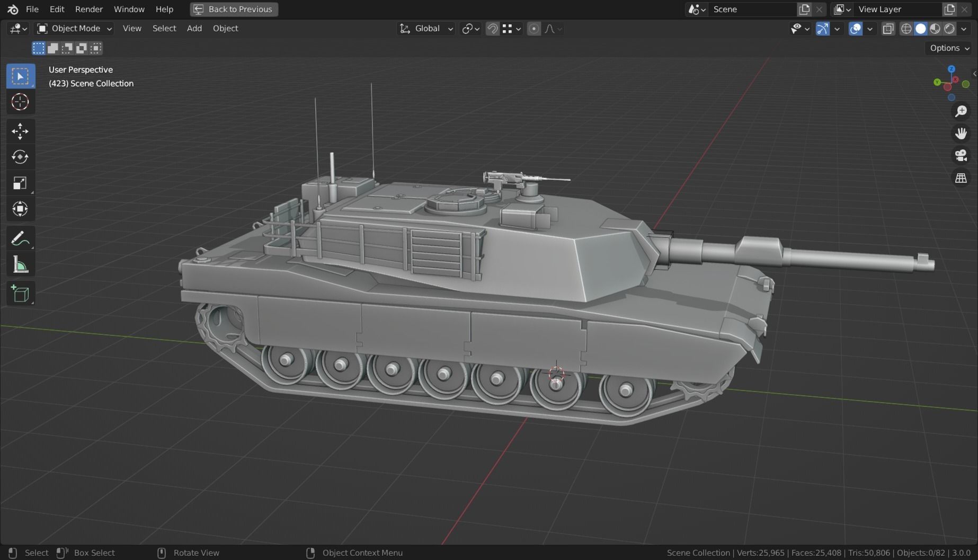Expand shading options arrow
This screenshot has width=978, height=560.
click(x=964, y=29)
